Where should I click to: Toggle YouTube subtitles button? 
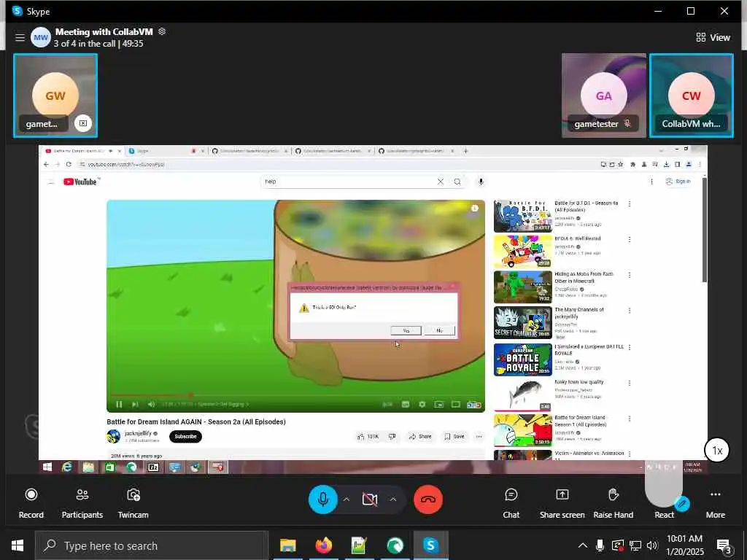tap(406, 404)
